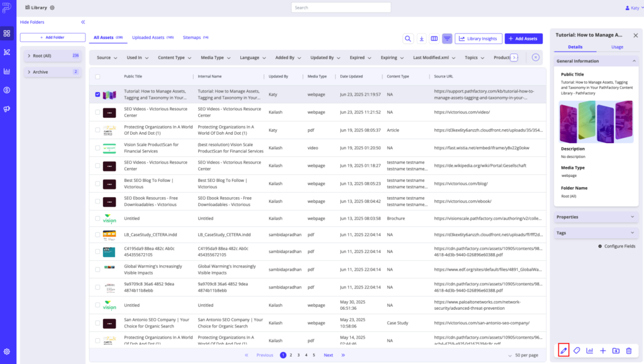Viewport: 644px width, 364px height.
Task: Click the search magnifier icon in toolbar
Action: (408, 38)
